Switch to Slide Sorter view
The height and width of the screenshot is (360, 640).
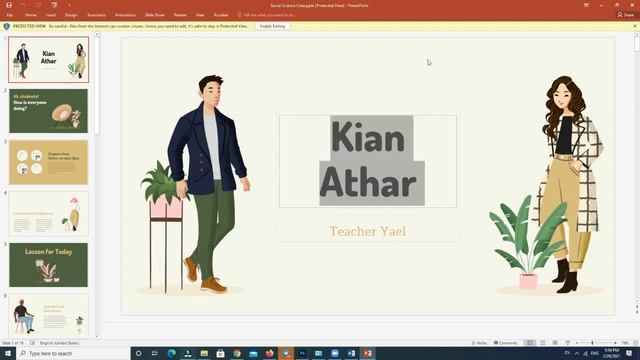tap(542, 343)
